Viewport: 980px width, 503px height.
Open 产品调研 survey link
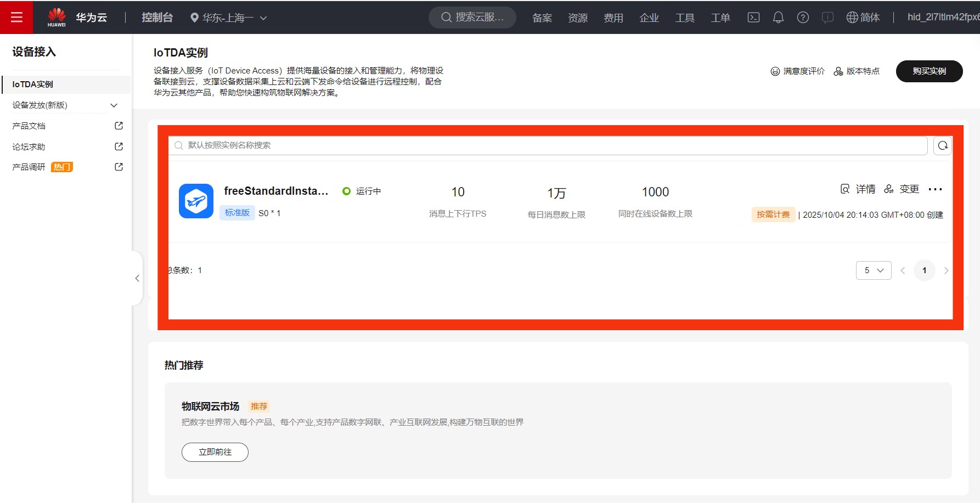29,167
